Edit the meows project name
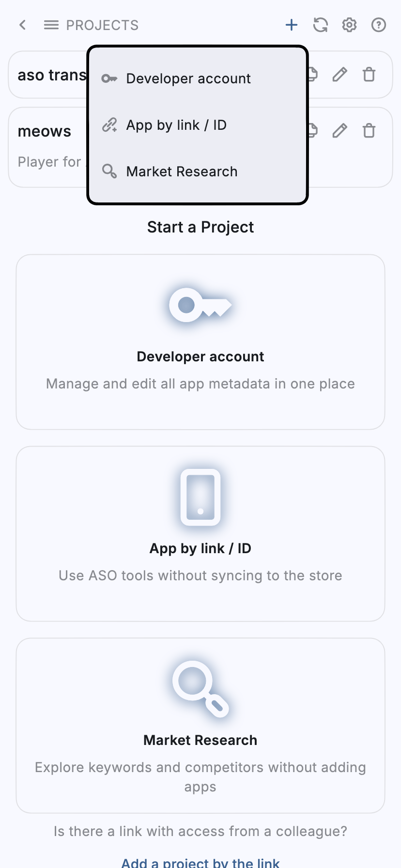The height and width of the screenshot is (868, 401). tap(339, 130)
